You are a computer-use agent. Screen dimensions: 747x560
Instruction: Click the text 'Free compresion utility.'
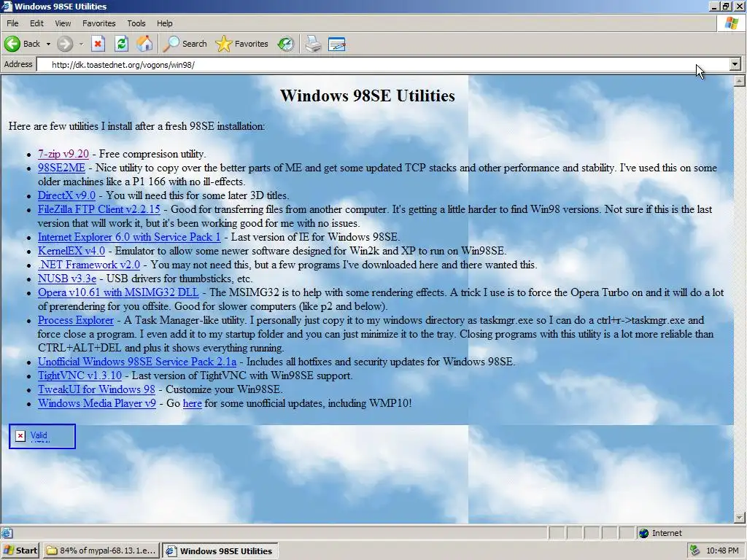(x=152, y=154)
